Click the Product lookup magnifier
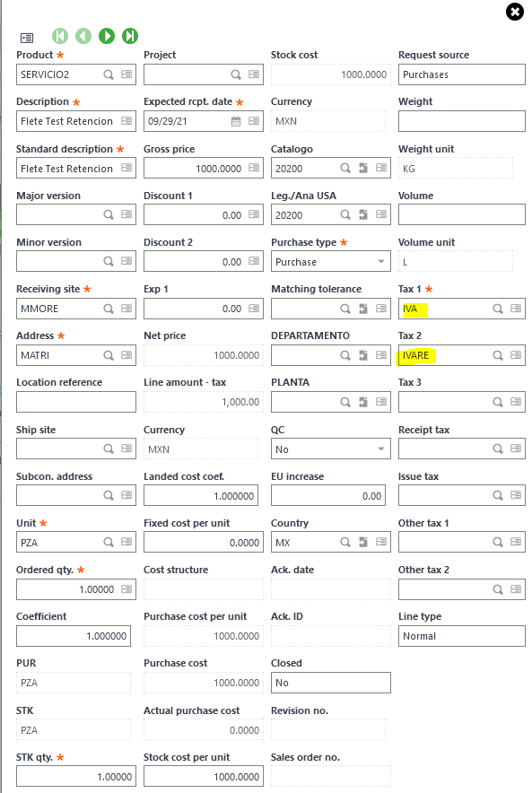The image size is (532, 793). [109, 74]
